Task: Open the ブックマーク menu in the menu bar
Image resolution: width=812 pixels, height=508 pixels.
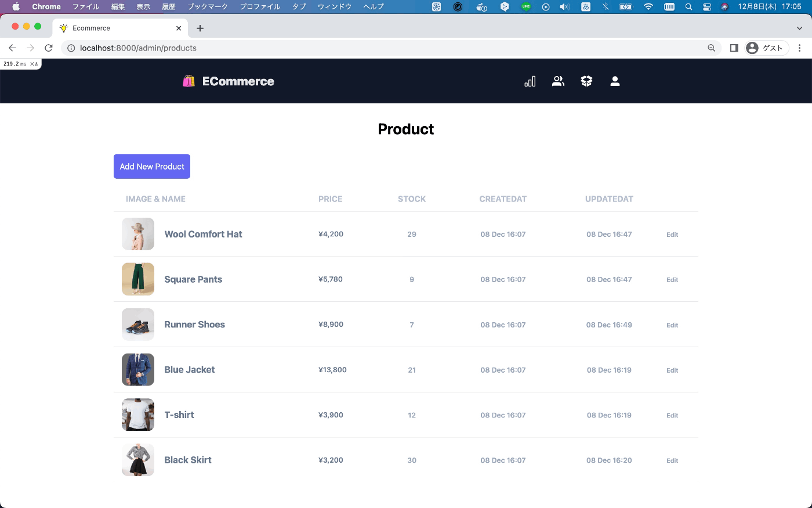Action: (206, 6)
